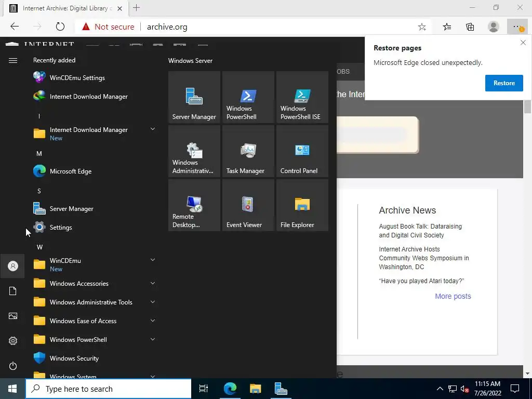Open Task View on the taskbar
Screen dimensions: 532x399
[x=204, y=389]
